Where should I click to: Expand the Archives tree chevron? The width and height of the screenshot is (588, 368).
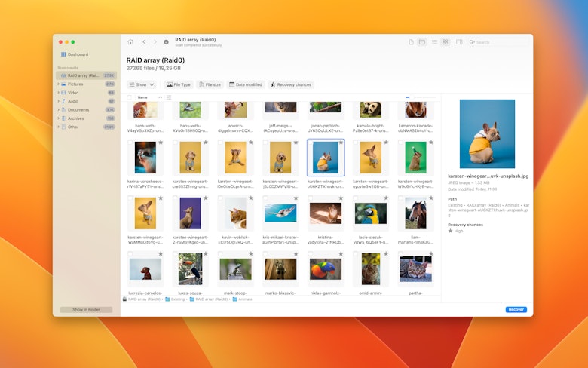pos(59,118)
